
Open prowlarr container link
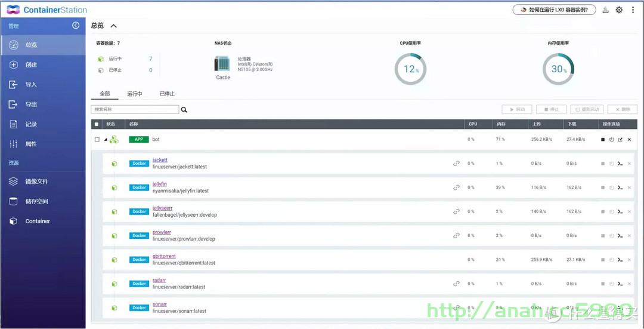click(x=162, y=232)
